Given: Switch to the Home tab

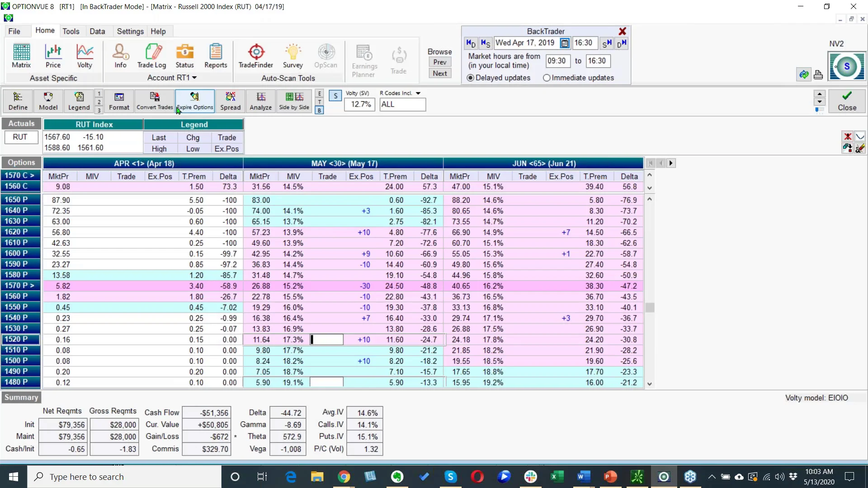Looking at the screenshot, I should (45, 30).
